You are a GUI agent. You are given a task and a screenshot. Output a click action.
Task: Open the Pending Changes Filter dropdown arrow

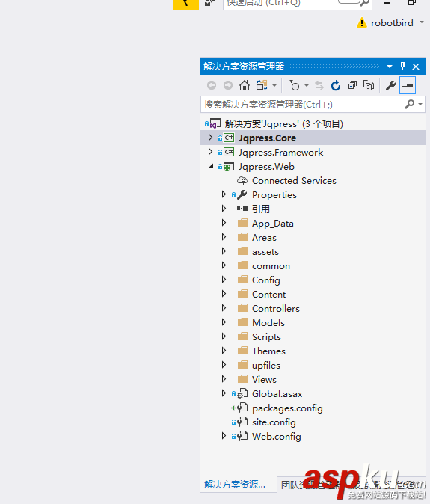(x=307, y=86)
